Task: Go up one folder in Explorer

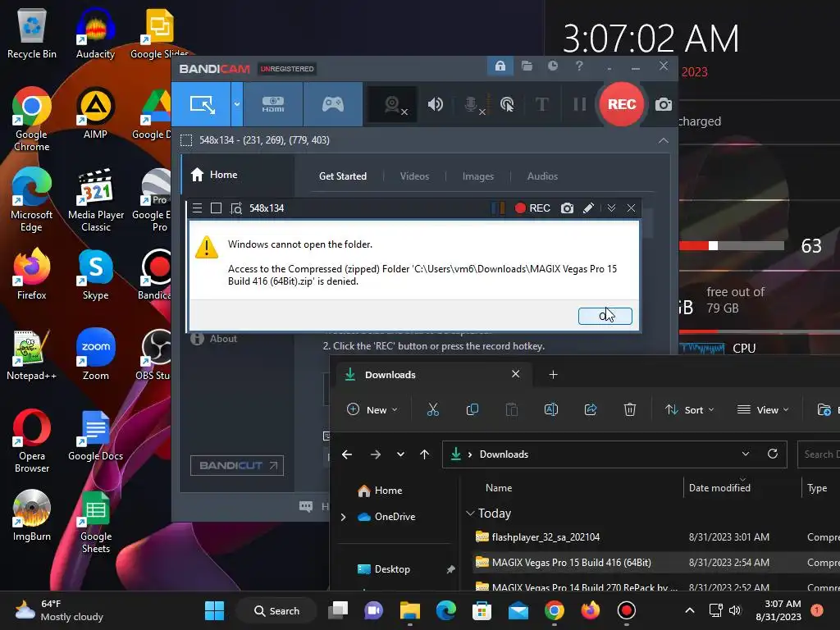Action: coord(424,454)
